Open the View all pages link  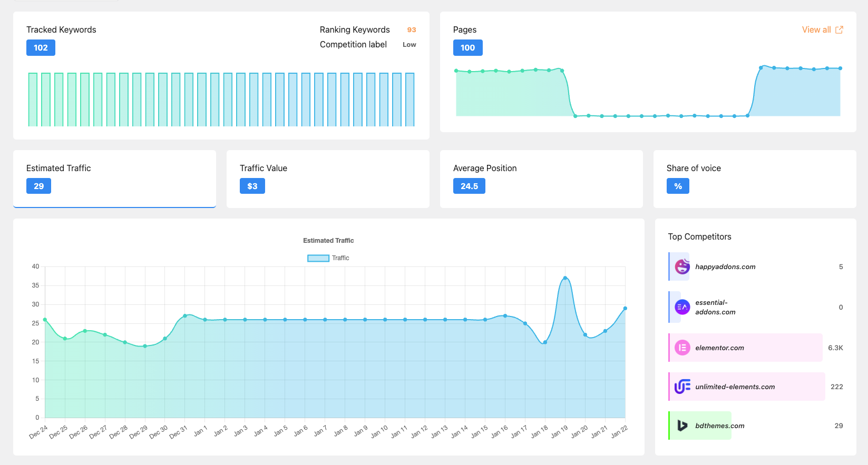(816, 30)
